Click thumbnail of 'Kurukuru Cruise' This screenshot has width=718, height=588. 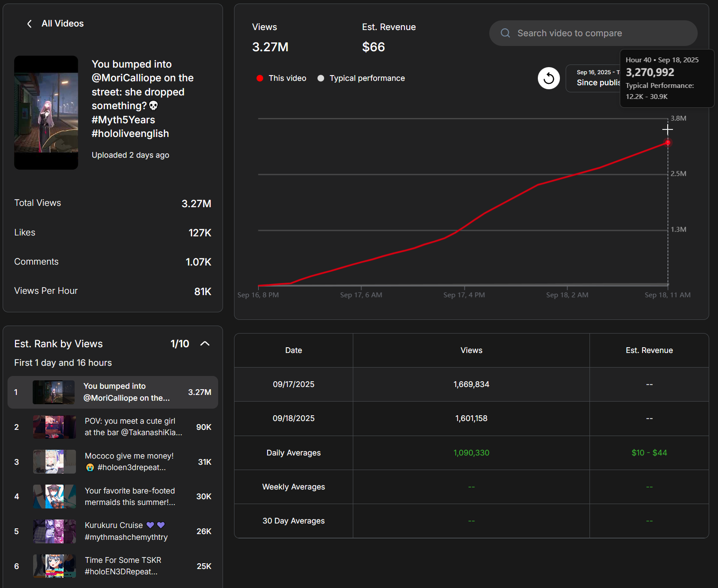coord(54,531)
